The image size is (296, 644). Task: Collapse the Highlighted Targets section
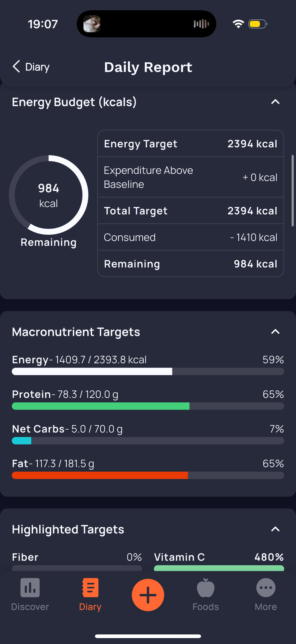click(x=275, y=529)
